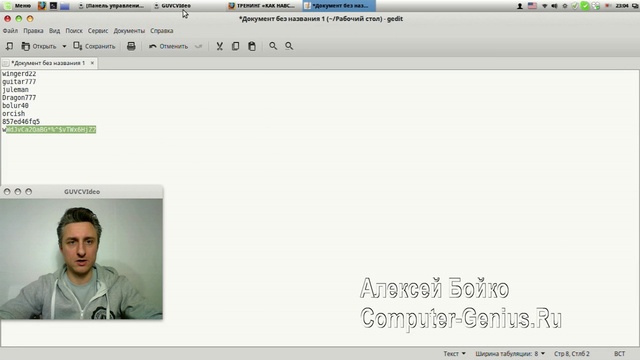Switch to the gedit document taskbar entry

(339, 6)
